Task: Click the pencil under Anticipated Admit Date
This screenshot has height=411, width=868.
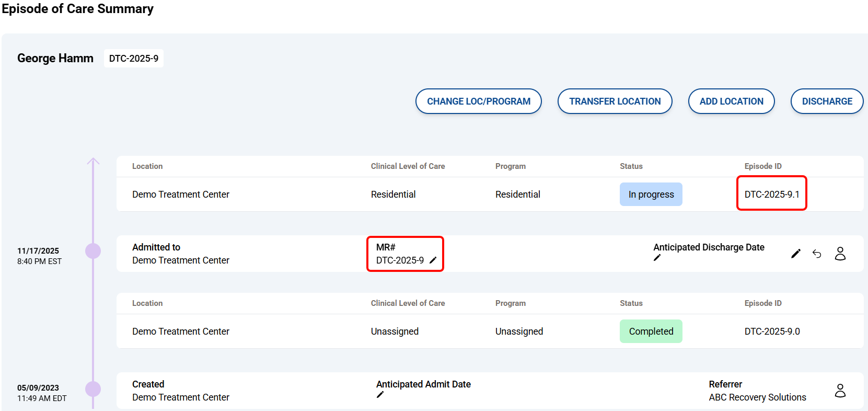Action: point(380,395)
